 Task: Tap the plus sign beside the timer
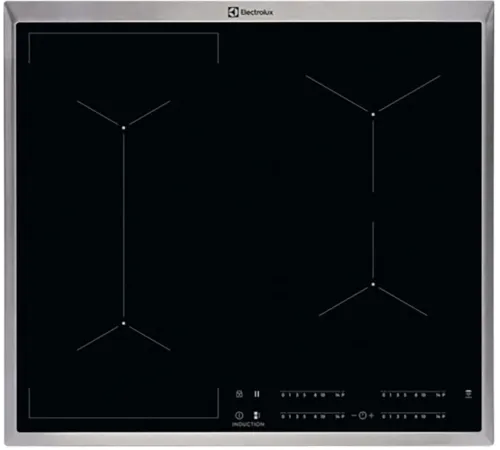[x=371, y=415]
